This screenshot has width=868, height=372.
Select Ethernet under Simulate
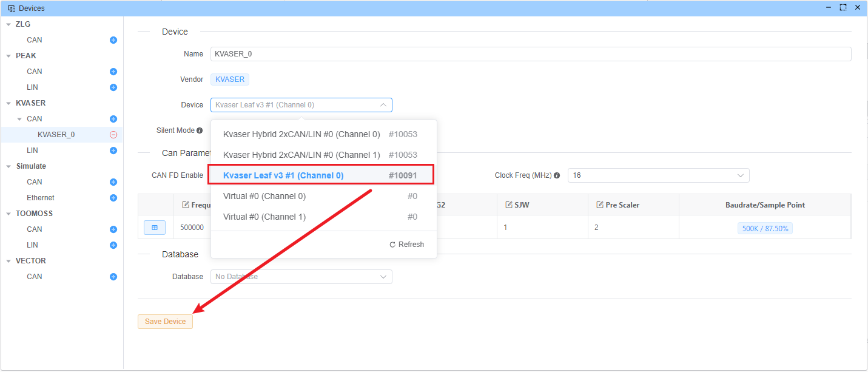pos(41,198)
